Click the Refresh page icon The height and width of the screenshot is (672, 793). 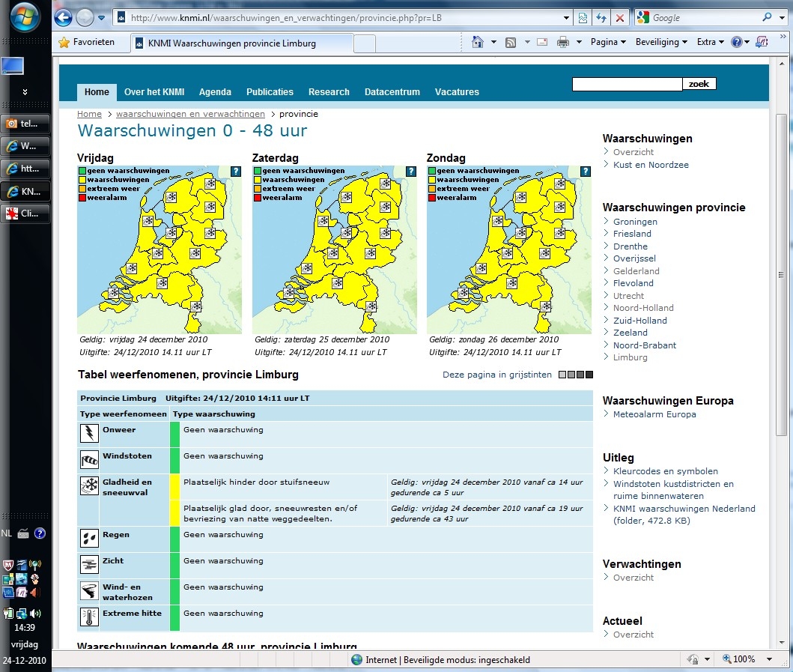[601, 18]
